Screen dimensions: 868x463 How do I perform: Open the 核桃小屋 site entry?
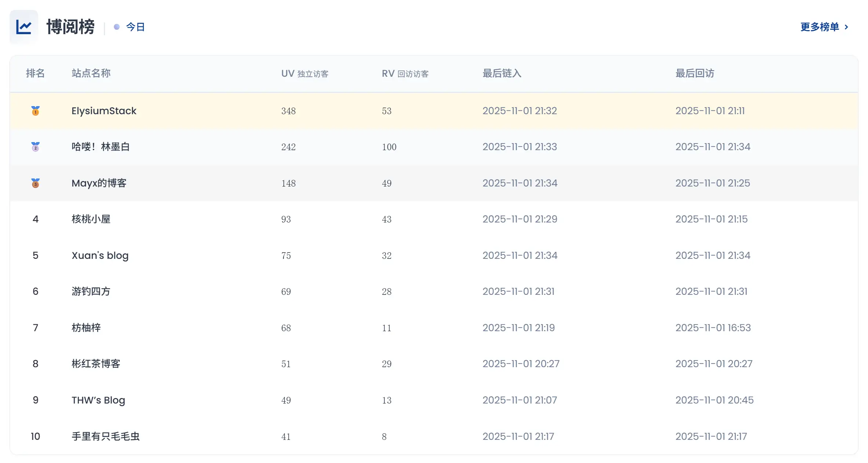coord(91,219)
